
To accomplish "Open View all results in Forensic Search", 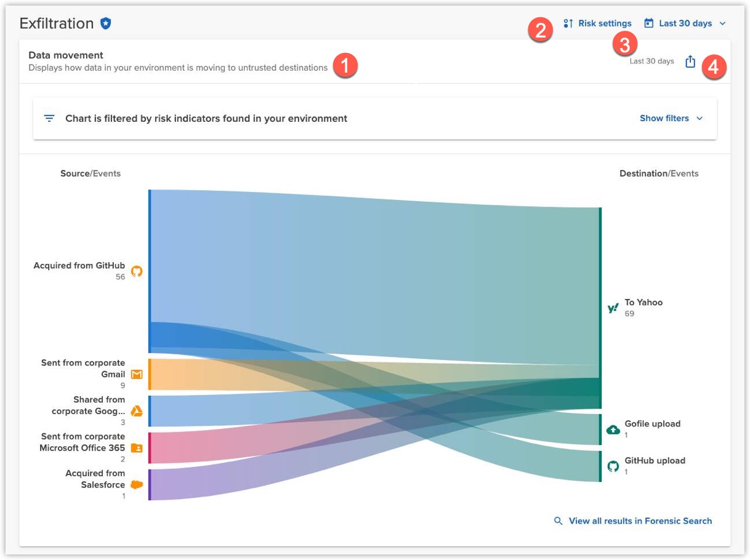I will pyautogui.click(x=640, y=521).
